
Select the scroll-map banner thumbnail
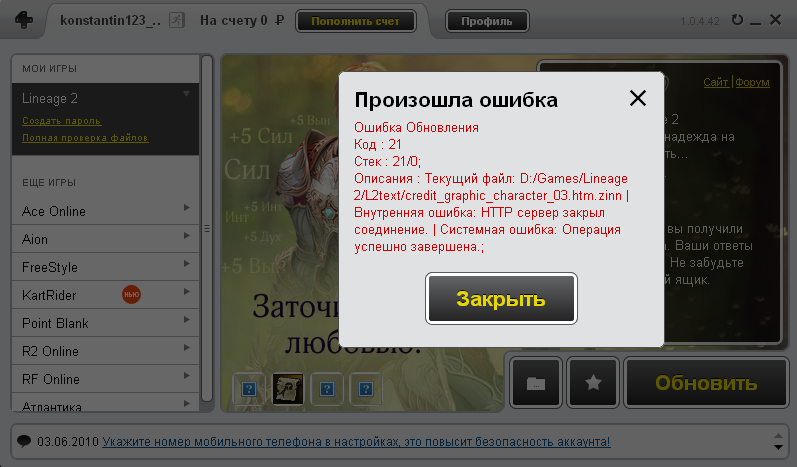288,389
